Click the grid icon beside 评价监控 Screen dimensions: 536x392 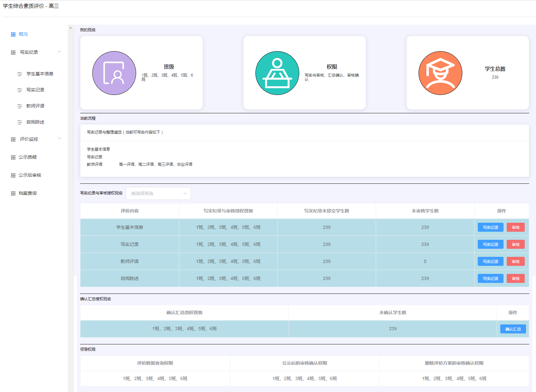(x=13, y=139)
